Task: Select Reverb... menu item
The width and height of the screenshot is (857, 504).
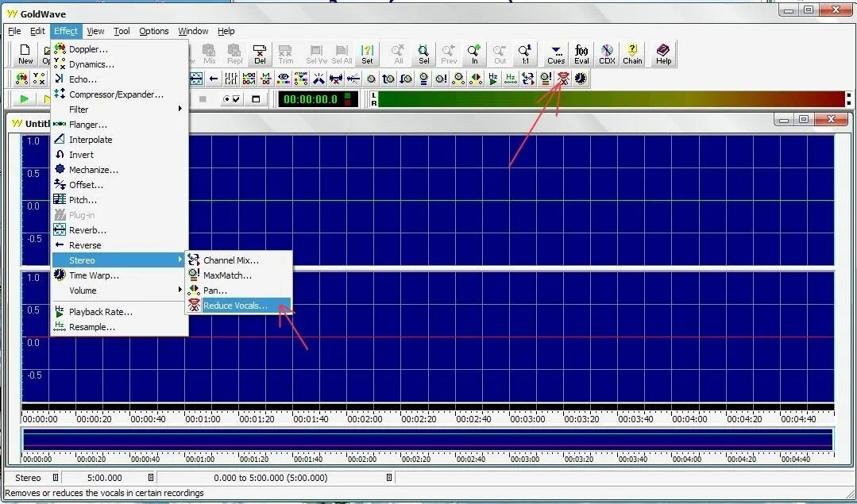Action: tap(120, 230)
